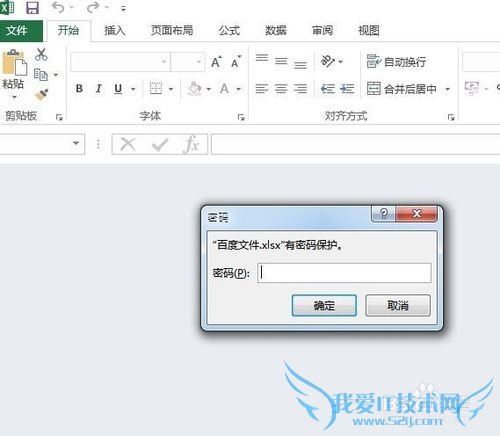Click the Fill Color paint bucket
Viewport: 500px width, 436px height.
pyautogui.click(x=195, y=89)
